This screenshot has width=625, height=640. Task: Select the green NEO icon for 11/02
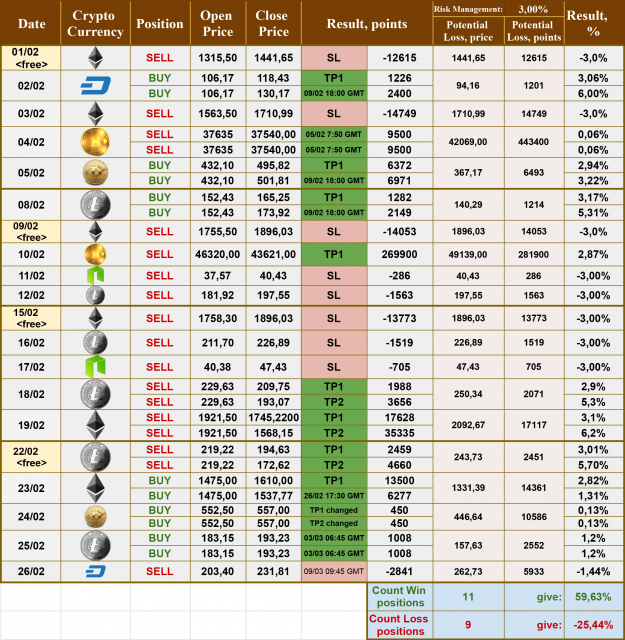pos(96,274)
